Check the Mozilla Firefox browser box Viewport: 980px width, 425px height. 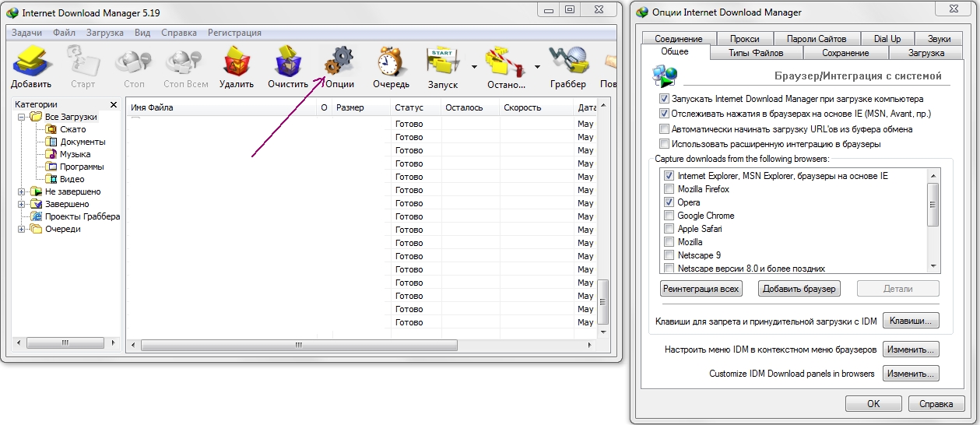669,189
